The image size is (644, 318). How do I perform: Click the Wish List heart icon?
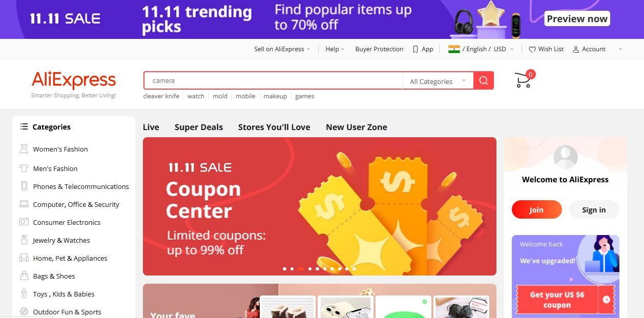click(532, 49)
